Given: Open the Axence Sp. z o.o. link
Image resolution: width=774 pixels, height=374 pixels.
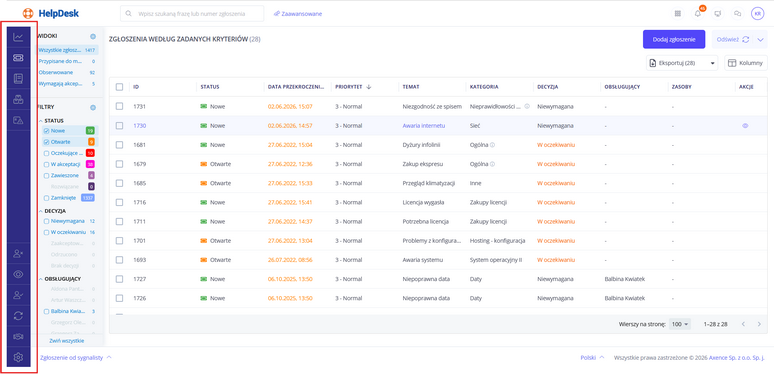Looking at the screenshot, I should coord(737,357).
